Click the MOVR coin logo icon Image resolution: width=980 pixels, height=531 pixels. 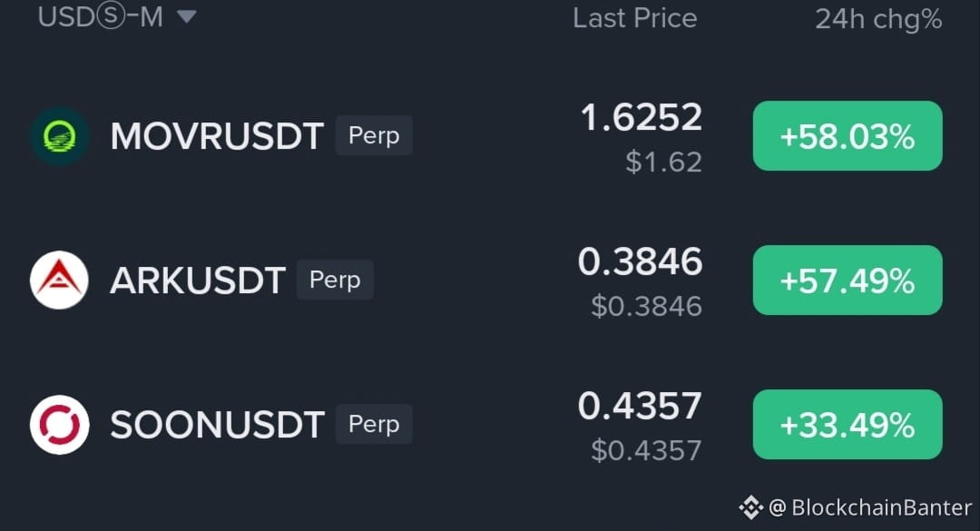[60, 136]
